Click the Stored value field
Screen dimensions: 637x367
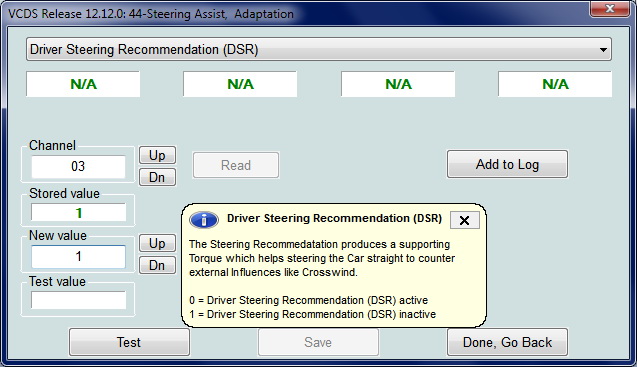[x=78, y=213]
